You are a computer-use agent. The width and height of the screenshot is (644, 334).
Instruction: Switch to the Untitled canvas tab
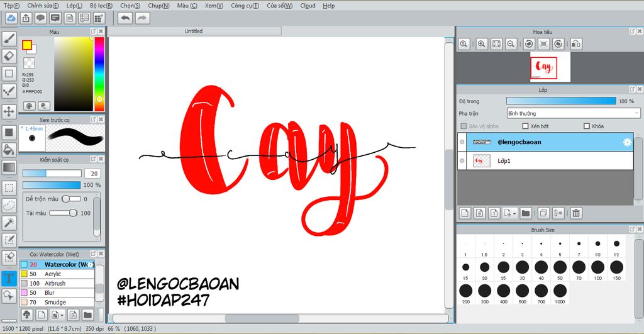(x=194, y=31)
